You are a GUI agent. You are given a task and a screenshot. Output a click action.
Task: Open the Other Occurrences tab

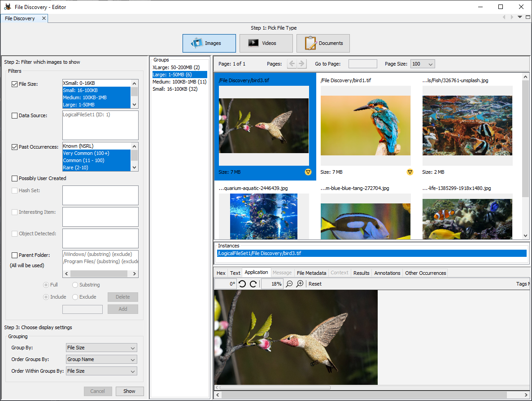click(425, 273)
